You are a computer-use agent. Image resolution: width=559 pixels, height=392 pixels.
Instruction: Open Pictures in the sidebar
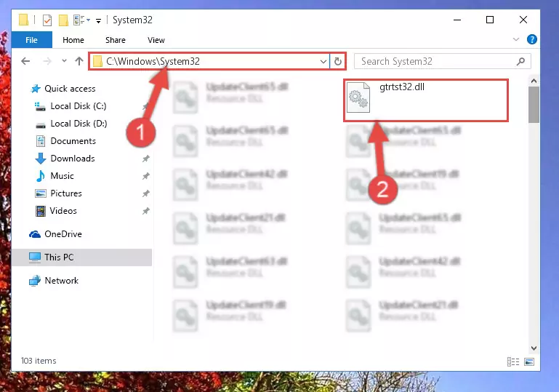[58, 193]
